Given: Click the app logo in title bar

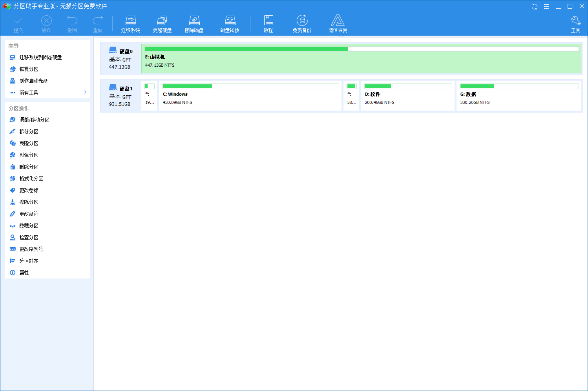Looking at the screenshot, I should click(7, 6).
